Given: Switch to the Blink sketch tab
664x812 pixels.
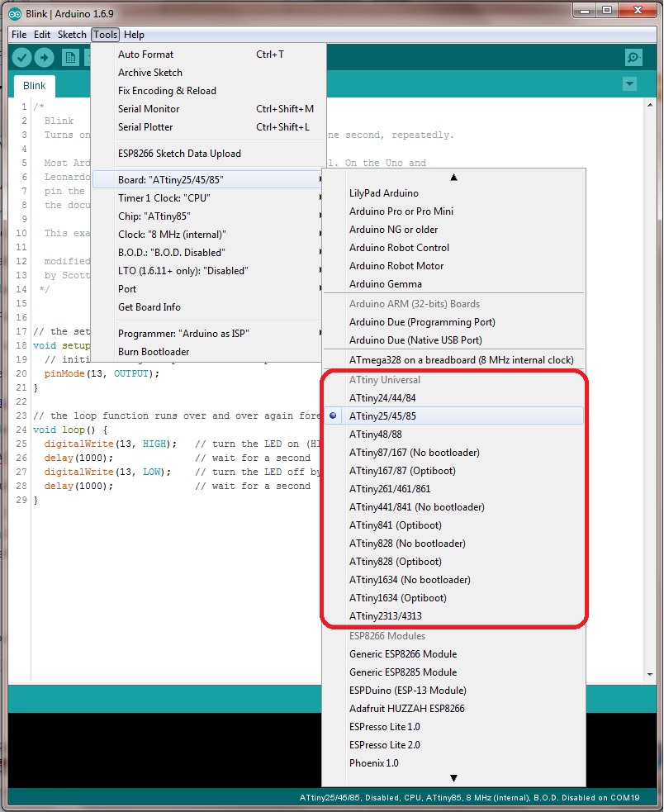Looking at the screenshot, I should coord(34,85).
